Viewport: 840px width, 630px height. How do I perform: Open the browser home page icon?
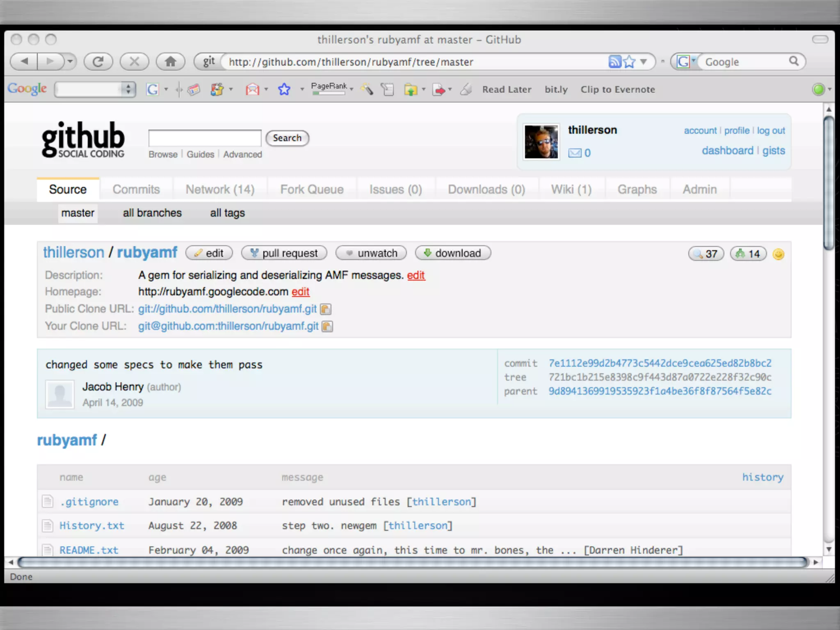click(x=170, y=62)
